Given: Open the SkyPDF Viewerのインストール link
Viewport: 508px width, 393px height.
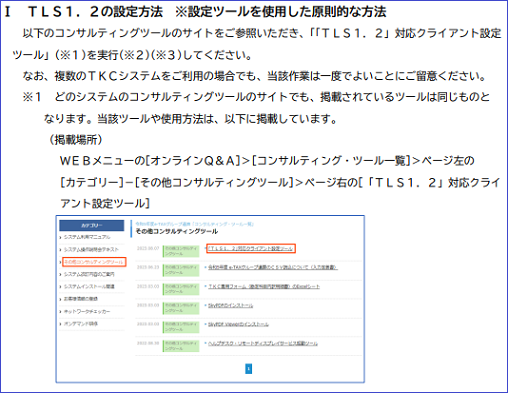Looking at the screenshot, I should [x=238, y=324].
